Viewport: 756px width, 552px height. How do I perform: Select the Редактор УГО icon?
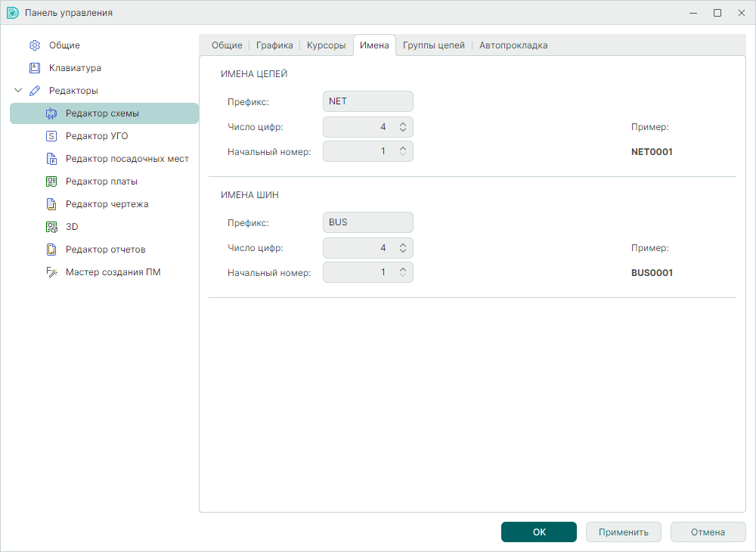tap(51, 136)
